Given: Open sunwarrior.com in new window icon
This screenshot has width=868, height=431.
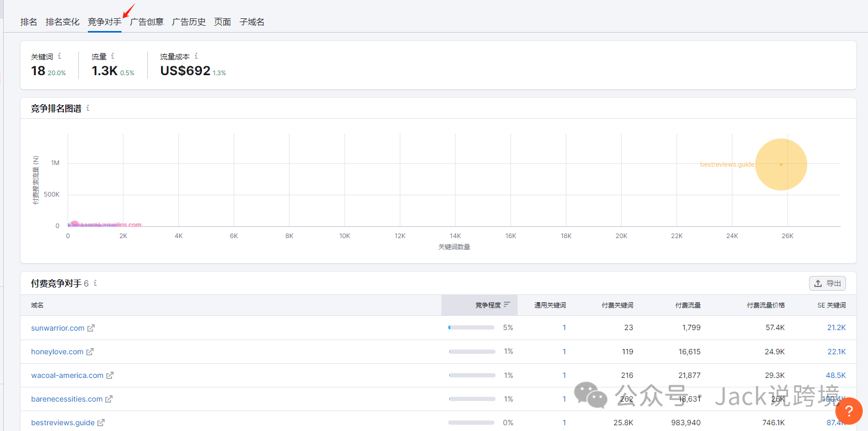Looking at the screenshot, I should (91, 328).
